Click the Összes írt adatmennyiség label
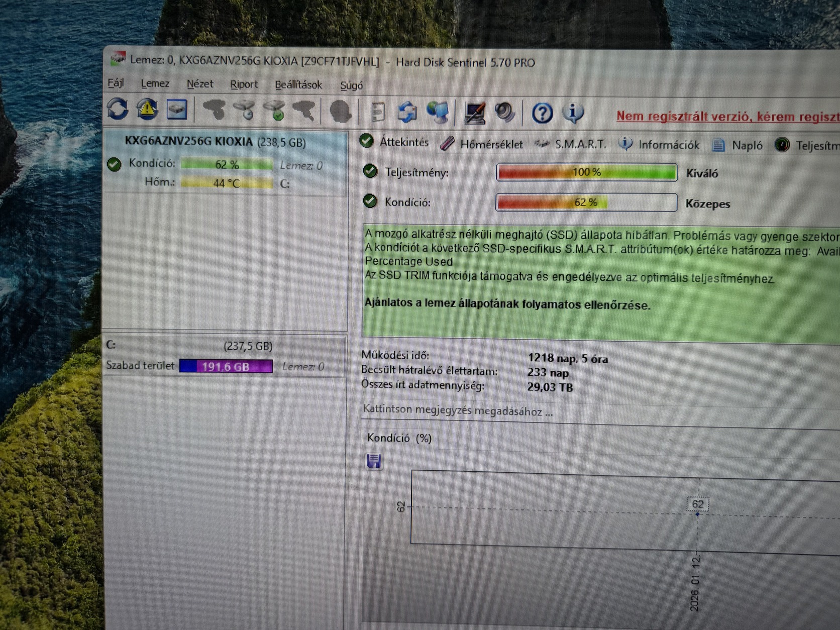 tap(423, 385)
